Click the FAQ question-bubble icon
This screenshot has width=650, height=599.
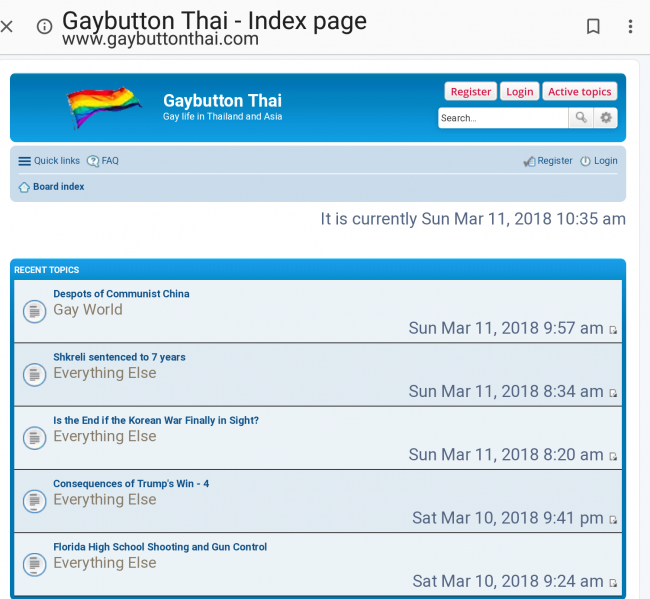(x=92, y=161)
